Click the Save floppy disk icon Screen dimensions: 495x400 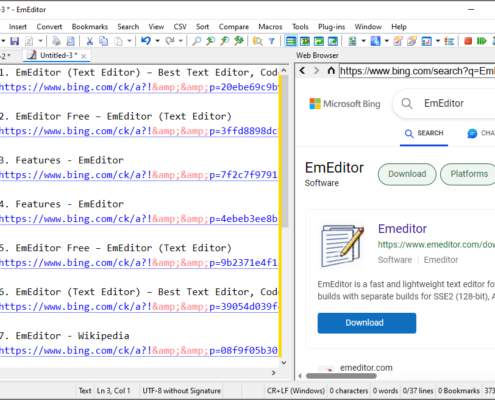pos(15,41)
